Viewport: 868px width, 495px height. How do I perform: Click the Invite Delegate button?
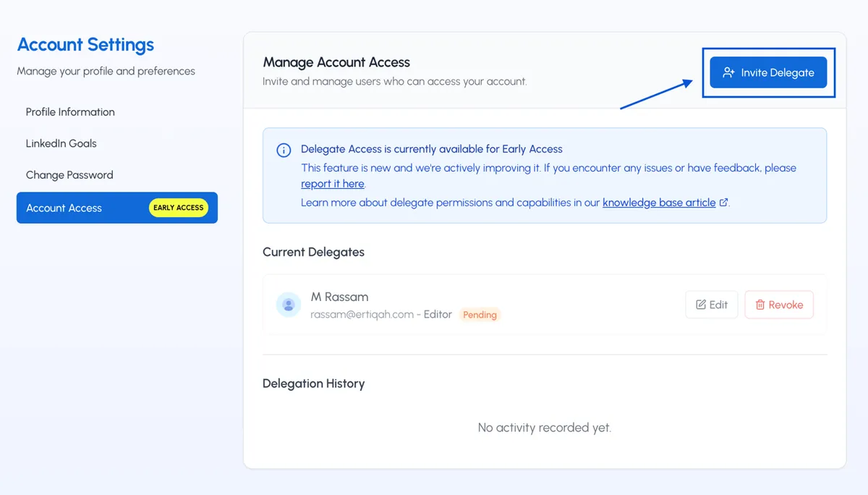pos(768,72)
